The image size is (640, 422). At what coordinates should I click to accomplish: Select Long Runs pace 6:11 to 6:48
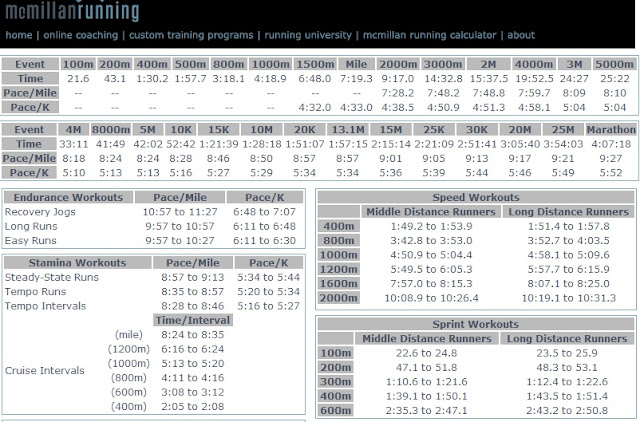click(264, 226)
